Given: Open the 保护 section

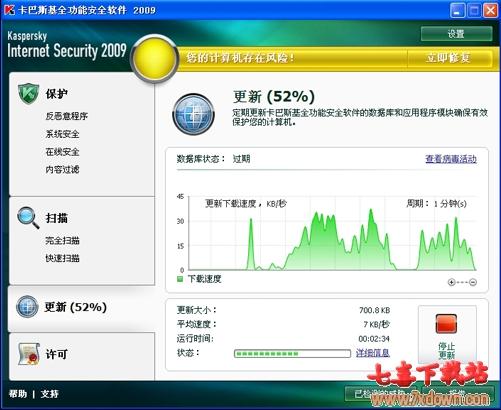Looking at the screenshot, I should point(57,94).
